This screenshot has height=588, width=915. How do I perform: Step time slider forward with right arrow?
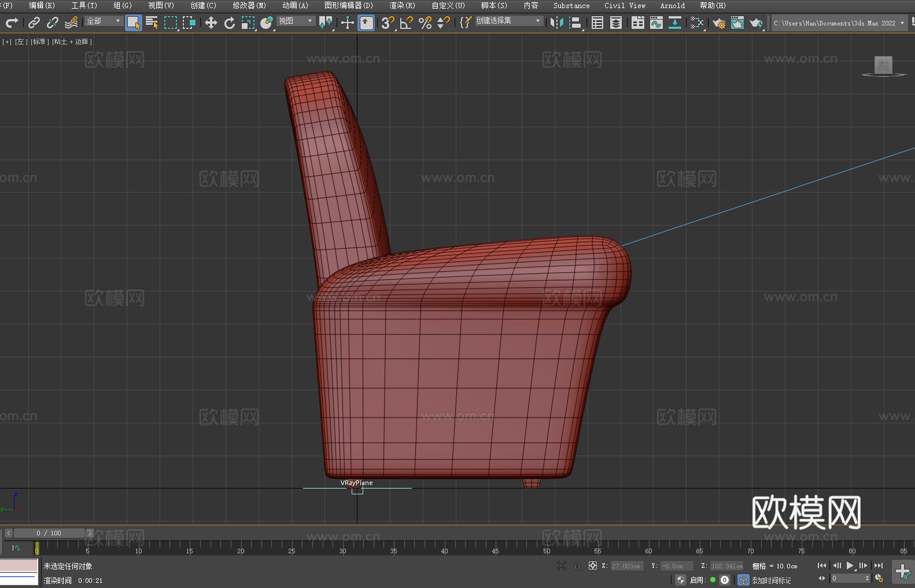90,533
